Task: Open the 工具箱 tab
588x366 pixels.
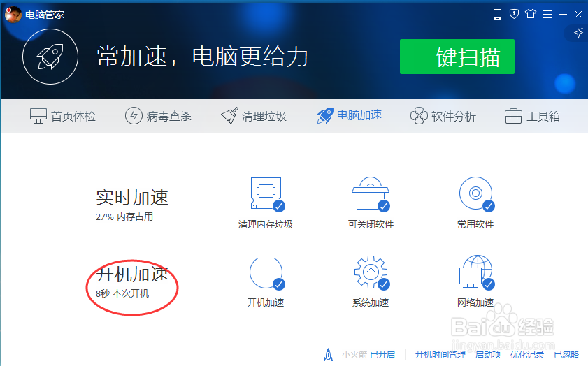Action: pos(532,116)
